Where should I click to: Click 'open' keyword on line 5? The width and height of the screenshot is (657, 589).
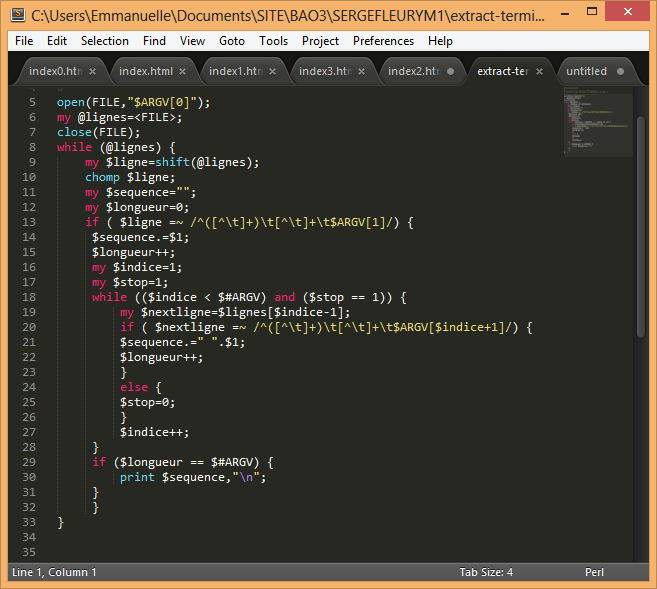click(x=71, y=102)
